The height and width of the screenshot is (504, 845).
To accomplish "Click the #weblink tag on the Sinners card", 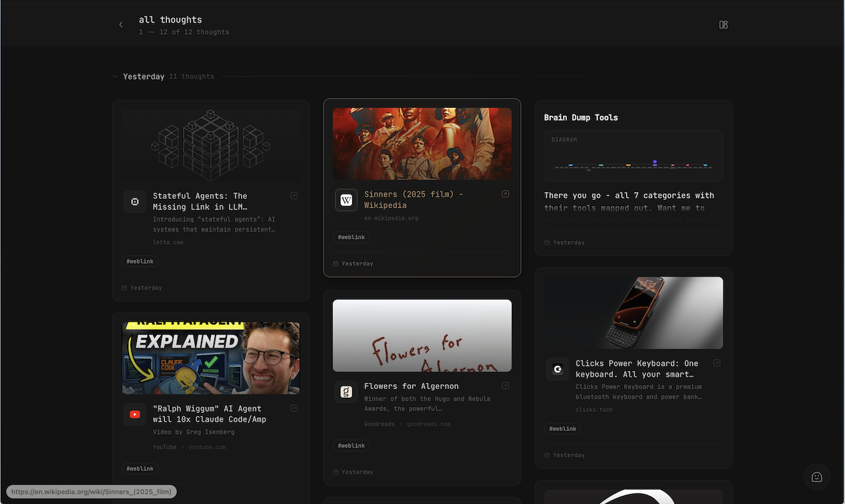I will click(x=351, y=237).
